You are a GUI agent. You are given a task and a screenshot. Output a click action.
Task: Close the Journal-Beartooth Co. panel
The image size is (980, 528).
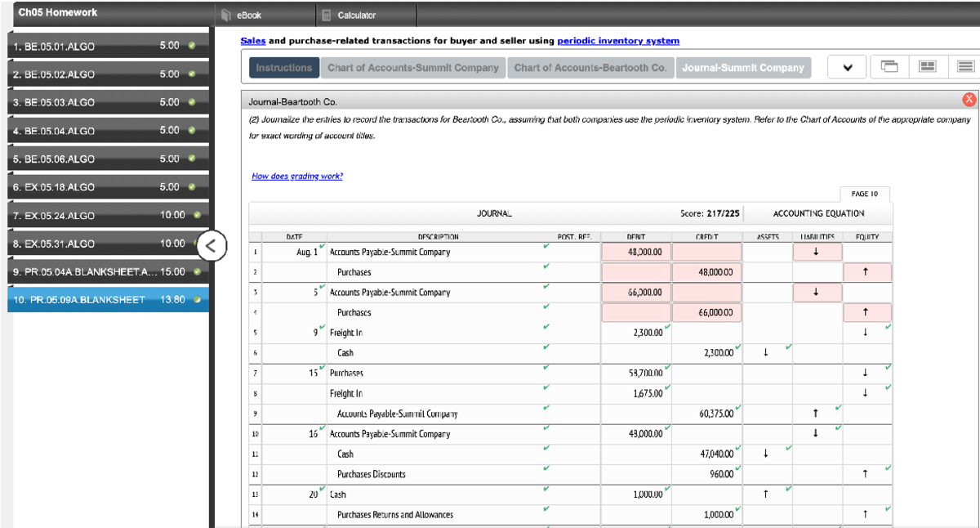pyautogui.click(x=969, y=101)
